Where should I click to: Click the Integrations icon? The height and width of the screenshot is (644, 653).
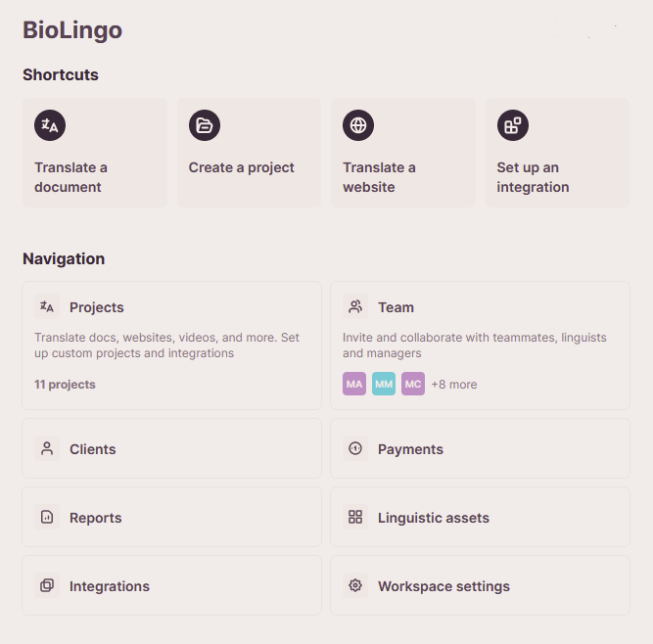[47, 586]
